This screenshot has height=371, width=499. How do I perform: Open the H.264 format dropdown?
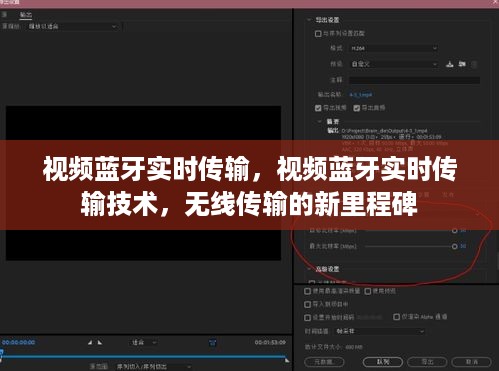[x=393, y=48]
